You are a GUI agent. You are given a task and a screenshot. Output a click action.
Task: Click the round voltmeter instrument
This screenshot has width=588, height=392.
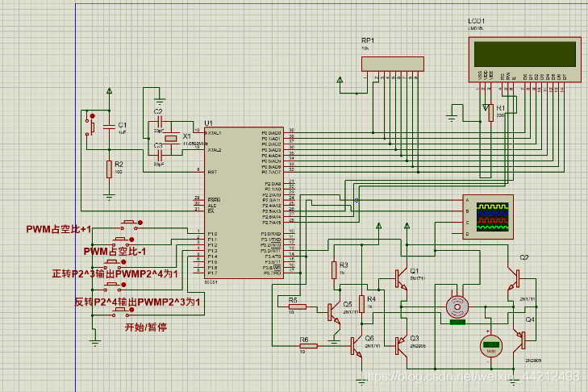click(x=491, y=346)
